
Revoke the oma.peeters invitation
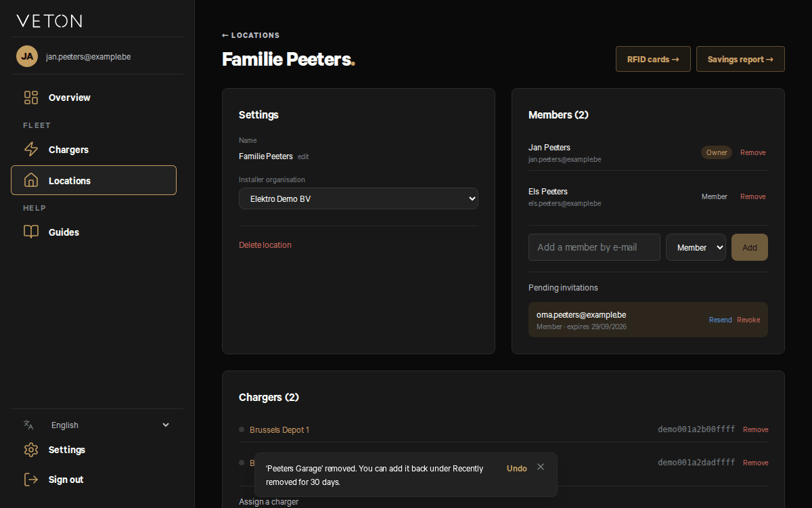coord(748,320)
